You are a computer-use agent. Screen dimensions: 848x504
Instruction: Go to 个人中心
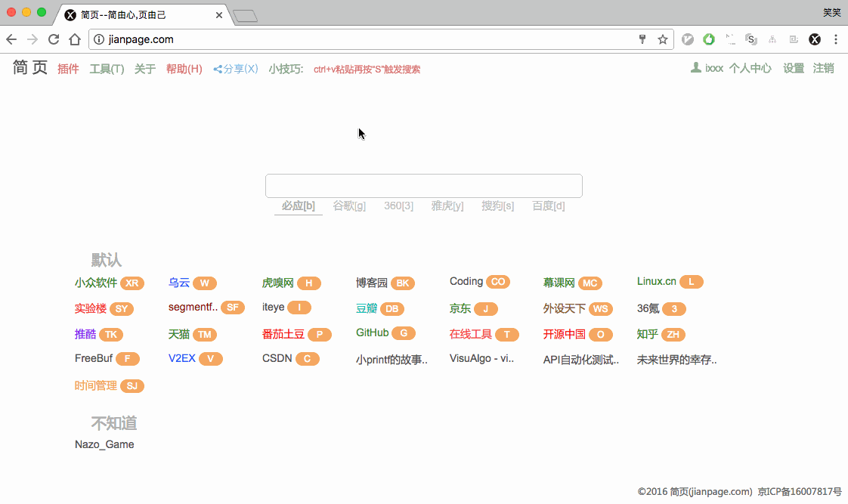[x=750, y=68]
